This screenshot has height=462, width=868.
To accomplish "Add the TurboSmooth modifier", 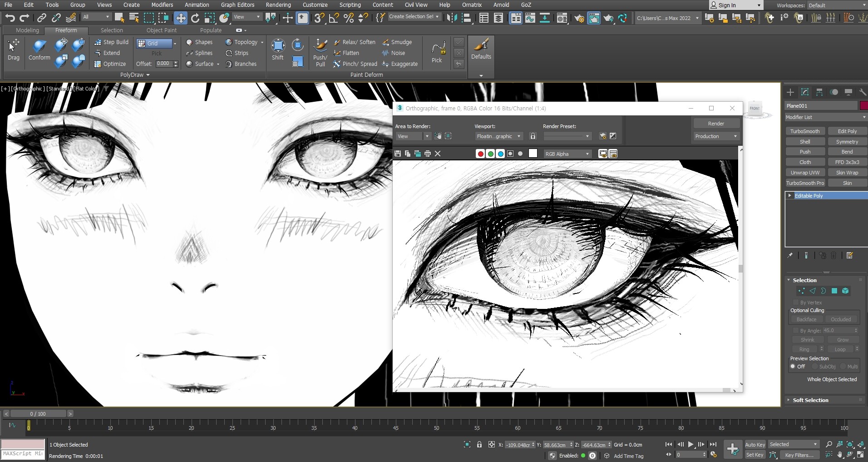I will click(x=805, y=131).
